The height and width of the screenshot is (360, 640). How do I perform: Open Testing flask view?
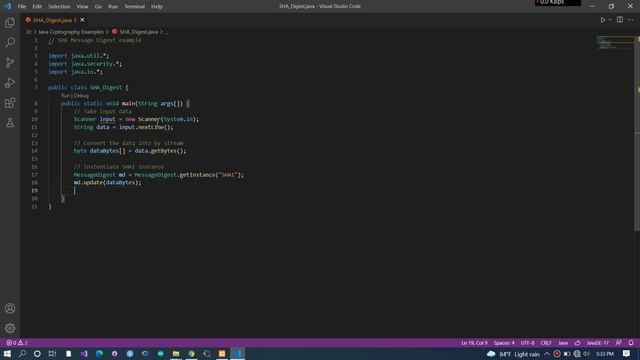(10, 122)
